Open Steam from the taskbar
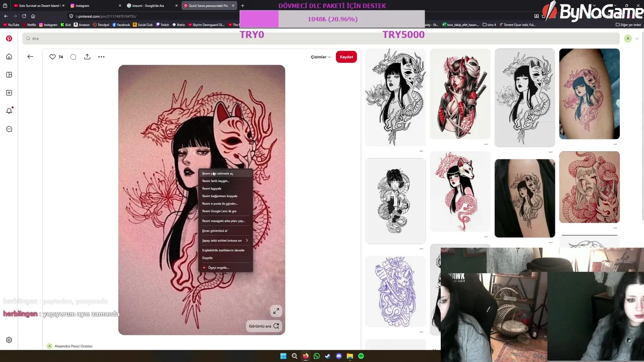This screenshot has height=362, width=644. coord(328,356)
